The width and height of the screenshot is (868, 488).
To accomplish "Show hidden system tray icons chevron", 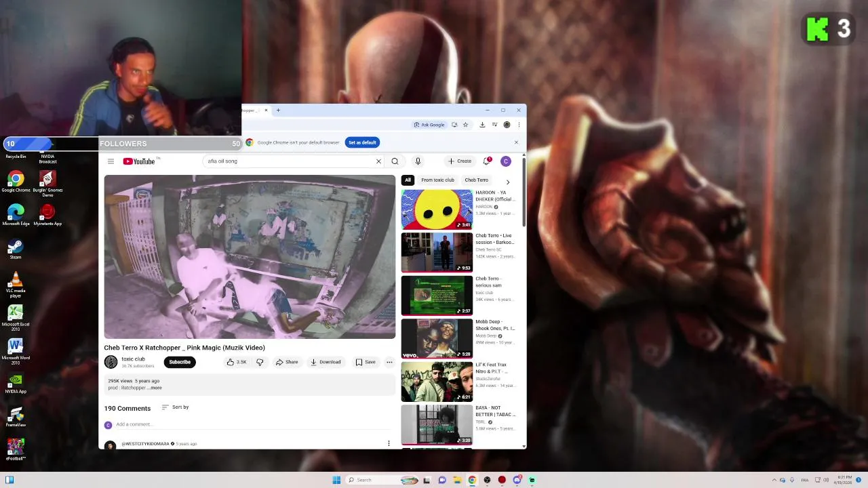I will tap(774, 480).
